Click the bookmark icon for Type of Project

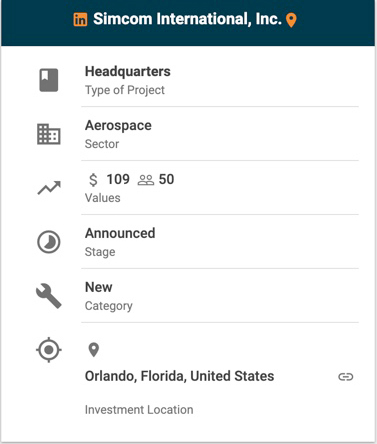(x=49, y=80)
